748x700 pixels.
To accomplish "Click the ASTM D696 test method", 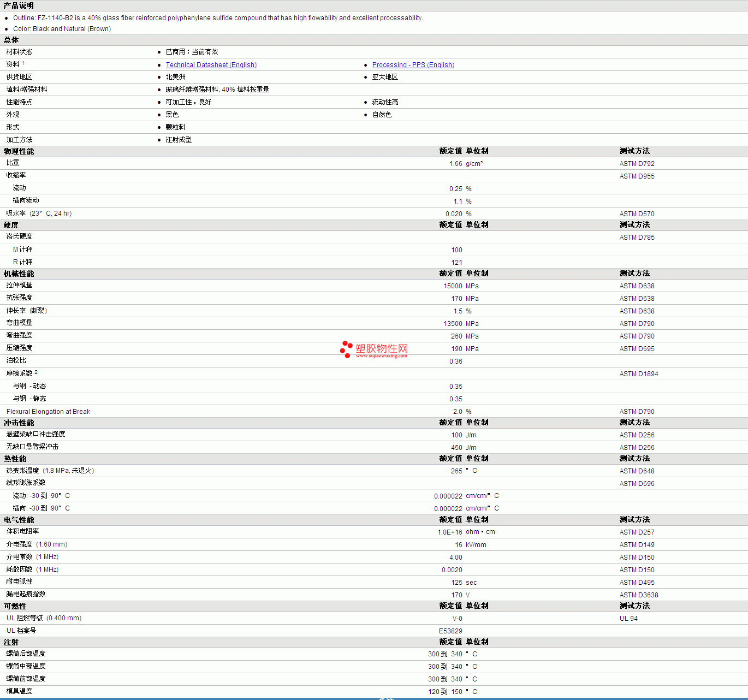I will pyautogui.click(x=637, y=484).
